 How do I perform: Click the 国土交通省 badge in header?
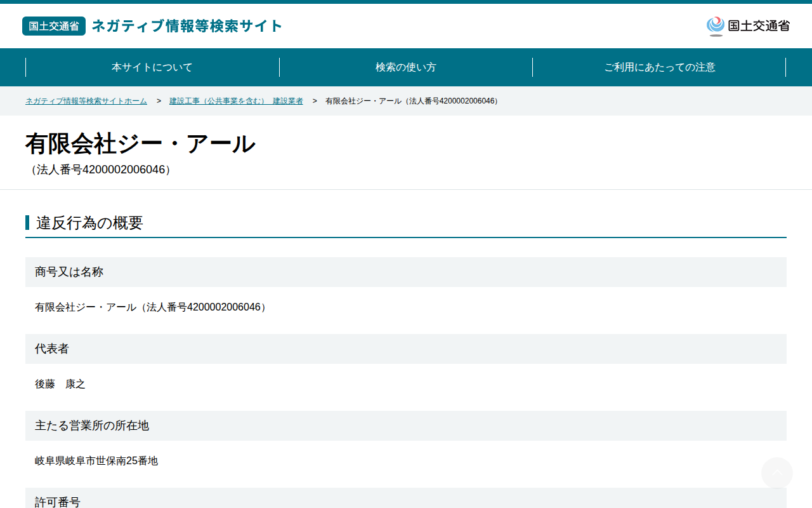[54, 26]
